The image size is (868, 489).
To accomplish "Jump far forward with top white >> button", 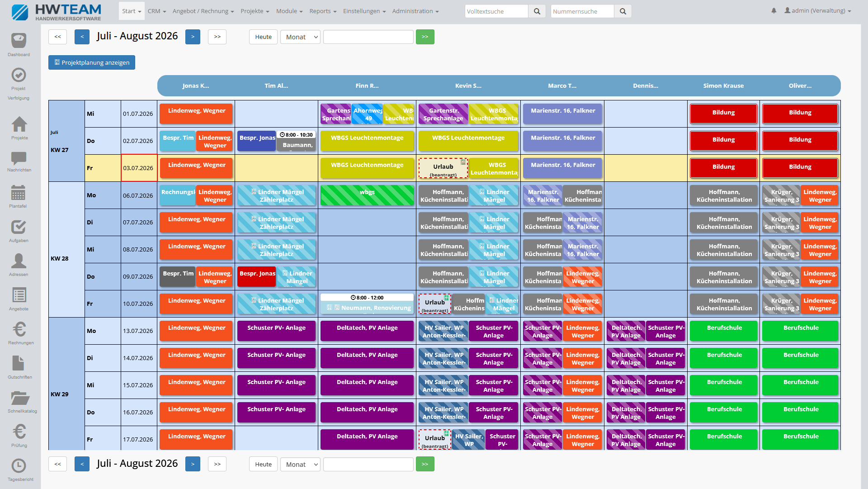I will [217, 37].
